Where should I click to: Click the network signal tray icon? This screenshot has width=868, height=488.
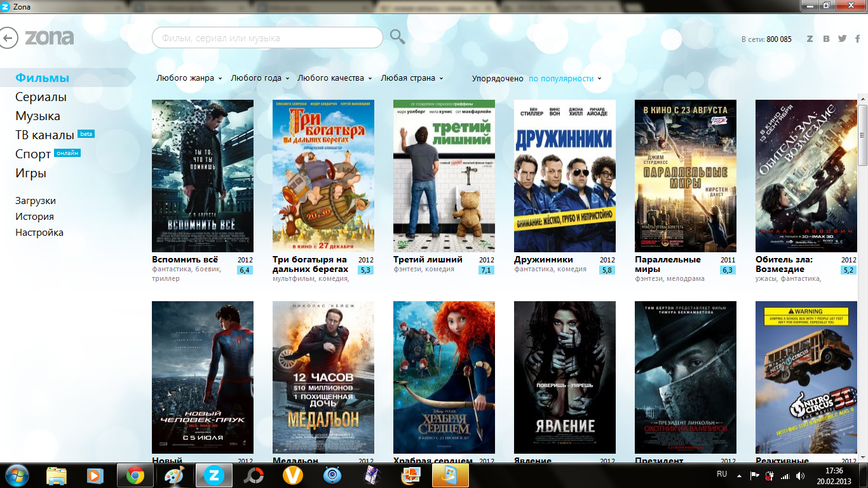[x=785, y=475]
